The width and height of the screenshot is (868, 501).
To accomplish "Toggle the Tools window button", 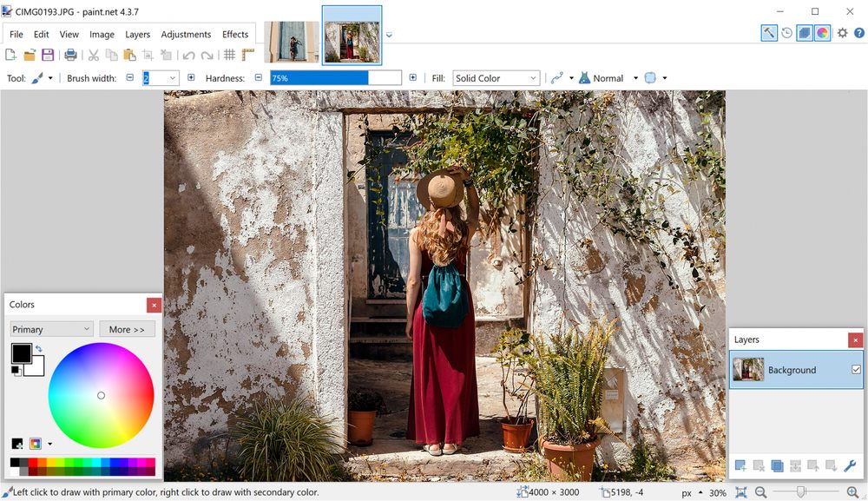I will [x=769, y=33].
